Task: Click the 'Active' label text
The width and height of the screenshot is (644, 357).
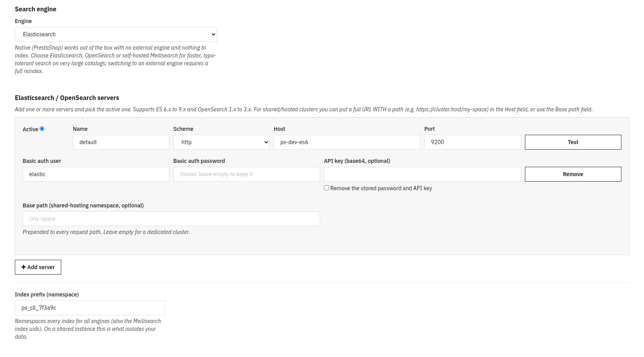Action: click(x=30, y=129)
